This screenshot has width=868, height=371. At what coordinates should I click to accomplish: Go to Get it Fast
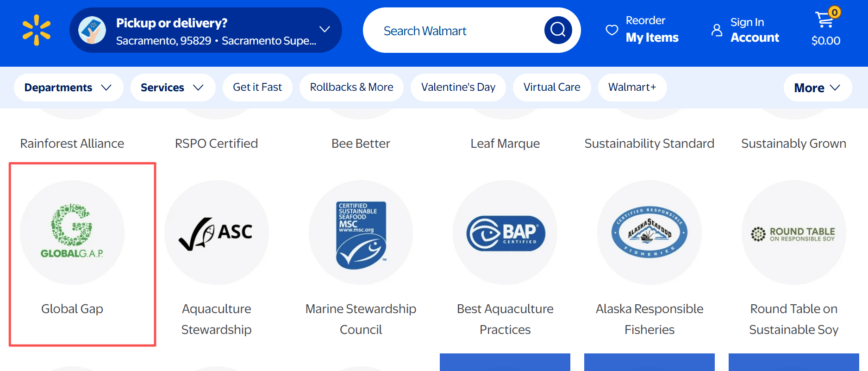[257, 88]
